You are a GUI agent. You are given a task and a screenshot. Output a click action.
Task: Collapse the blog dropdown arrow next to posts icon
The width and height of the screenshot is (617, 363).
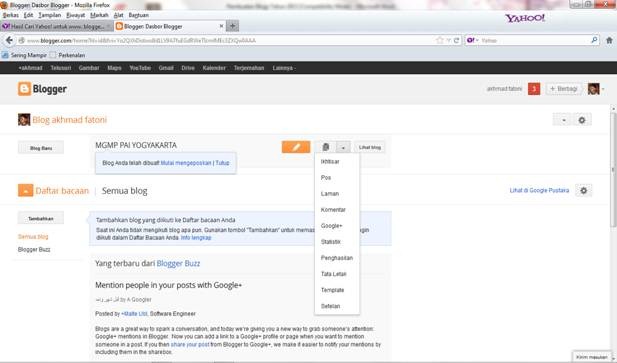[x=343, y=147]
